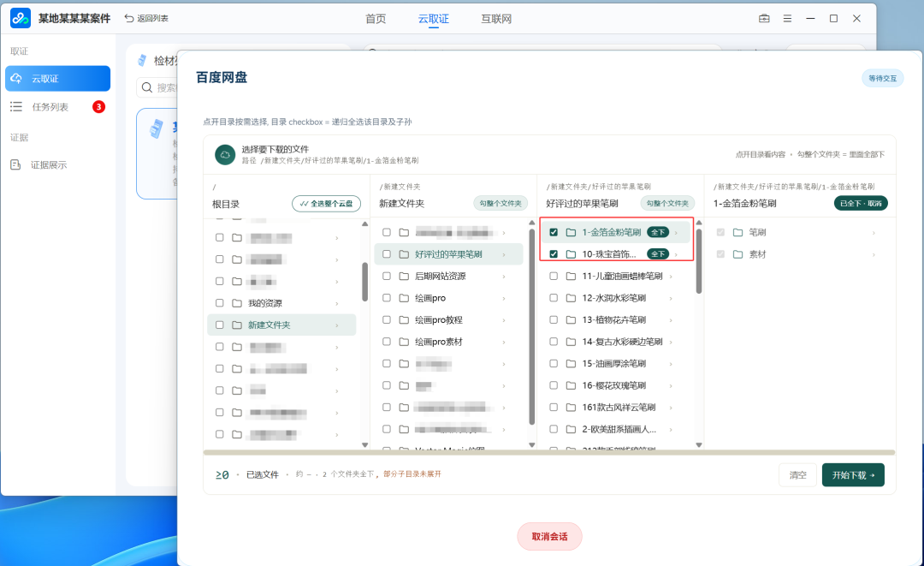Open the hamburger menu icon

point(787,18)
